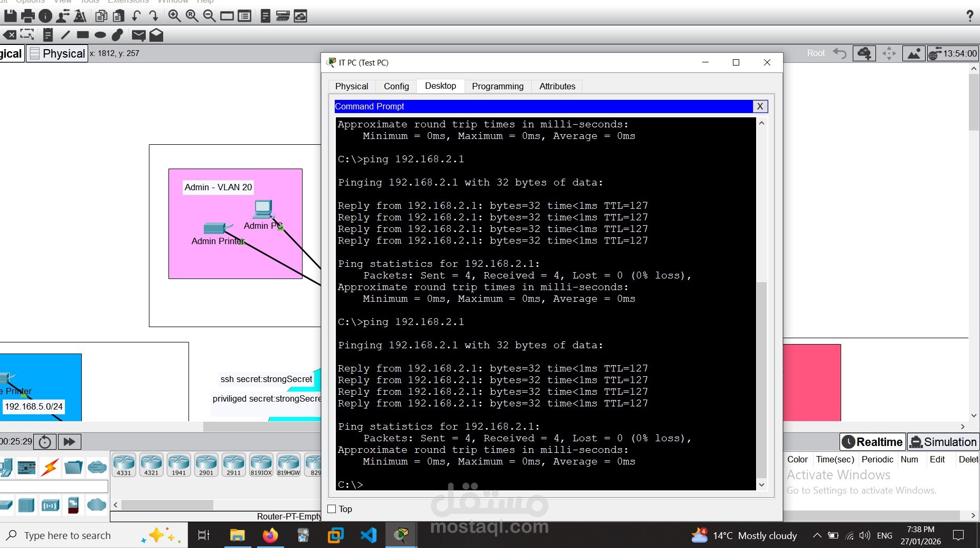Paste with the clipboard paste icon

coord(119,16)
